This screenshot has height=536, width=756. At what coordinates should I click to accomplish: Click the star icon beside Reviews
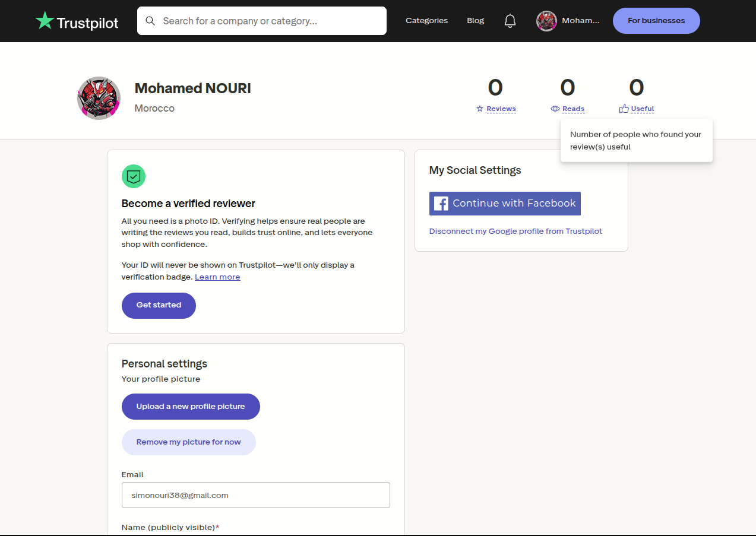point(480,109)
